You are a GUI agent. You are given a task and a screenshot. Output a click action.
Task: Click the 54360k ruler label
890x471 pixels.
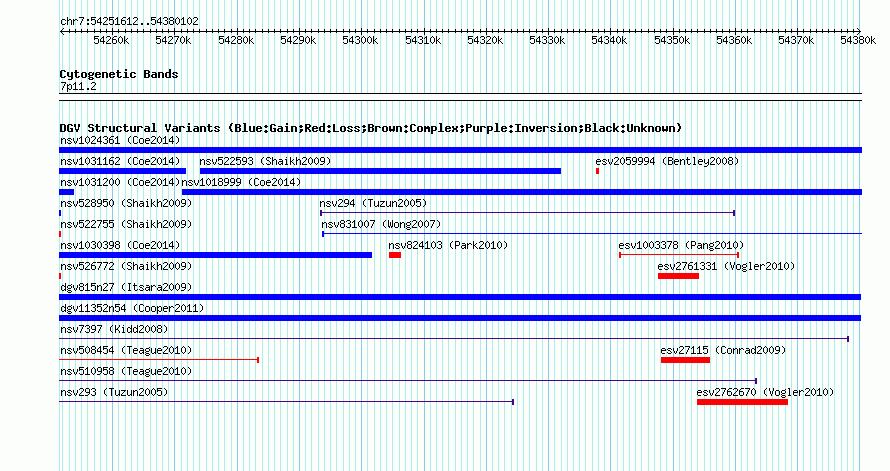click(x=734, y=40)
